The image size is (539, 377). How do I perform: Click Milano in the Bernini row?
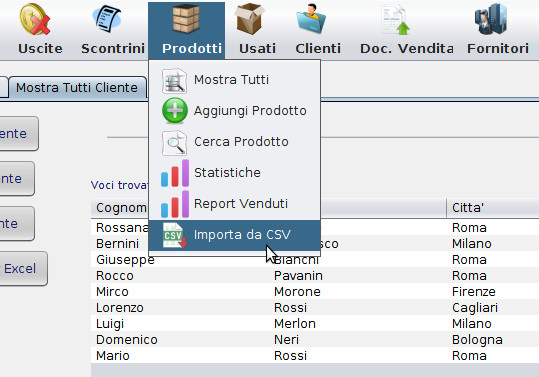[x=472, y=244]
